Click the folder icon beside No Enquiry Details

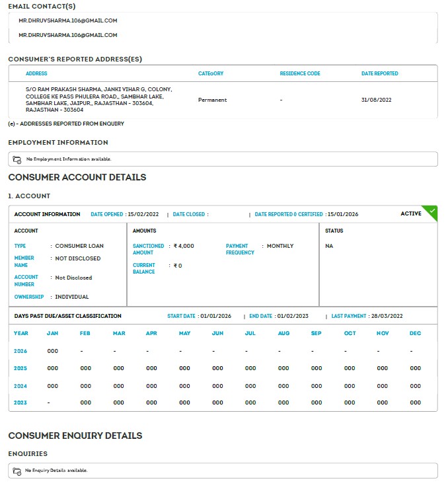click(18, 471)
